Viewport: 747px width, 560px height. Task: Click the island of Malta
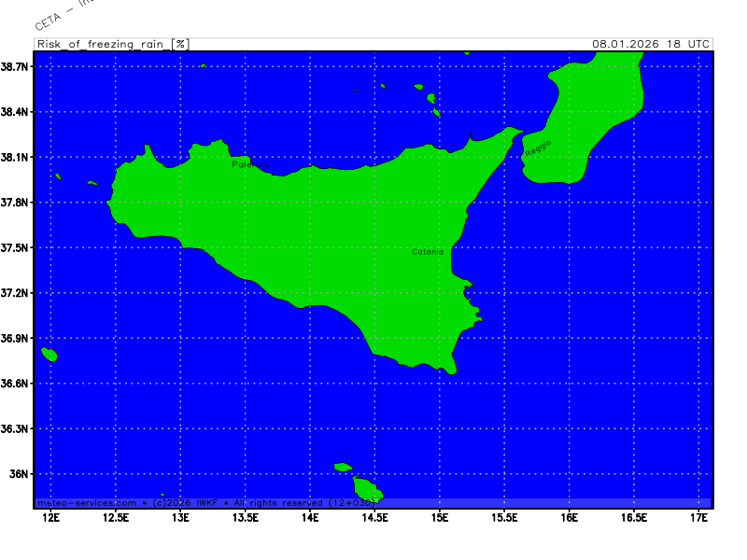click(x=368, y=489)
